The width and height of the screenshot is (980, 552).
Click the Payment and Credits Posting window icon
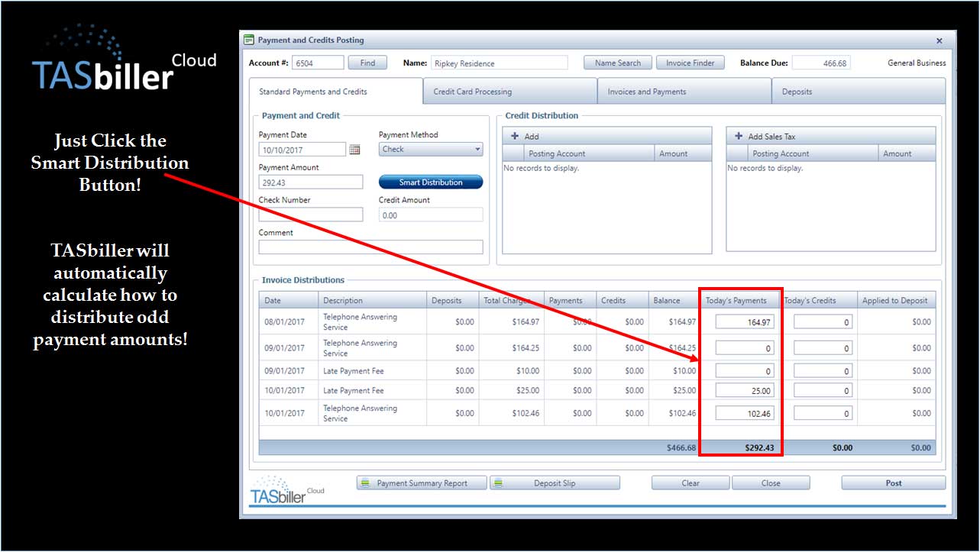click(x=248, y=40)
